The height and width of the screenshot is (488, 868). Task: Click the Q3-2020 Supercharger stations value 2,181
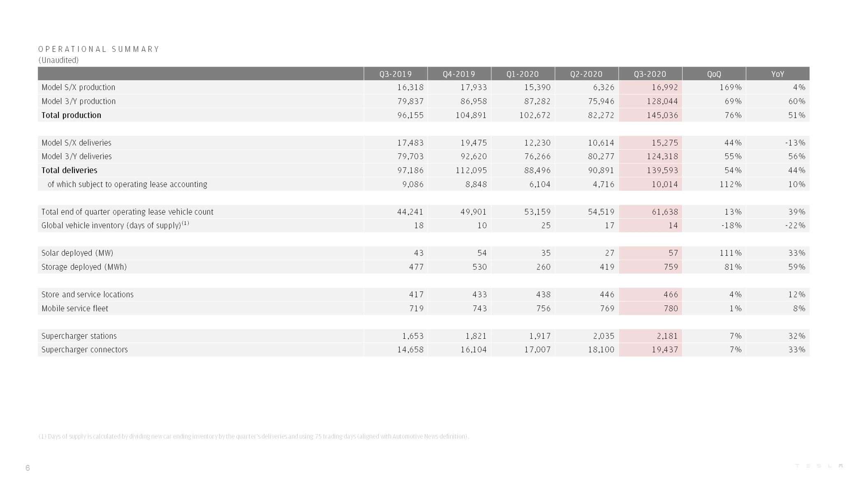[667, 336]
